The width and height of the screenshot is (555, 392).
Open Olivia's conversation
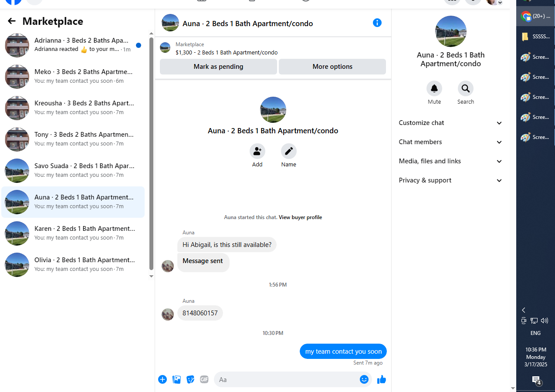pos(73,265)
